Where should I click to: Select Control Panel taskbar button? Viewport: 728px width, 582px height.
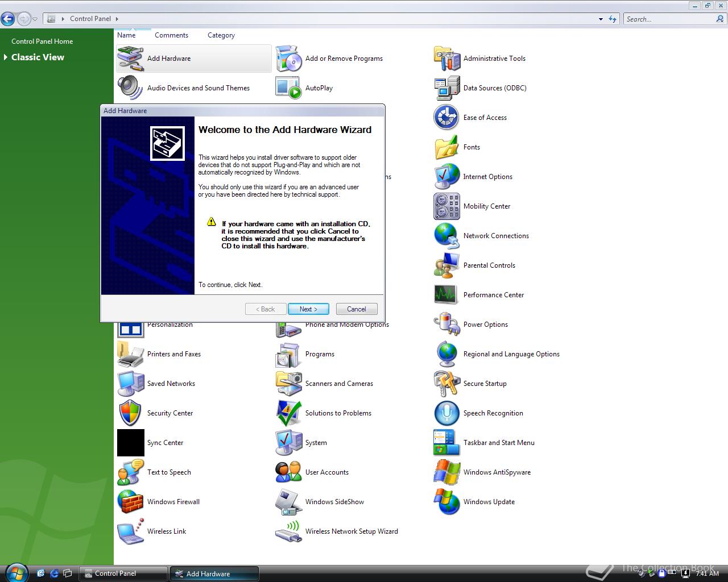tap(123, 573)
